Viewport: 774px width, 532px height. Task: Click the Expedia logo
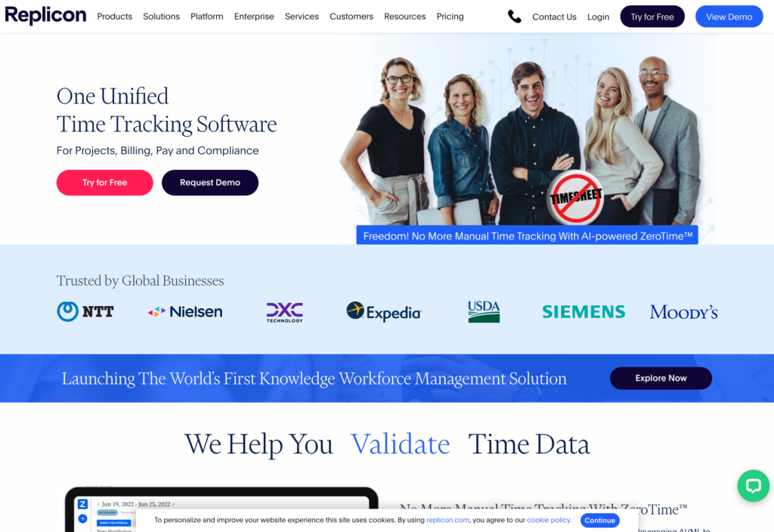pyautogui.click(x=384, y=311)
